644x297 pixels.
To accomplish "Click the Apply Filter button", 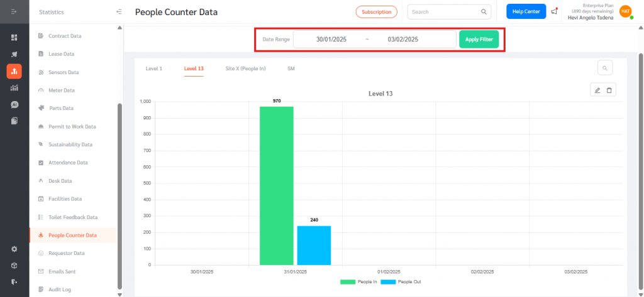I will coord(479,40).
